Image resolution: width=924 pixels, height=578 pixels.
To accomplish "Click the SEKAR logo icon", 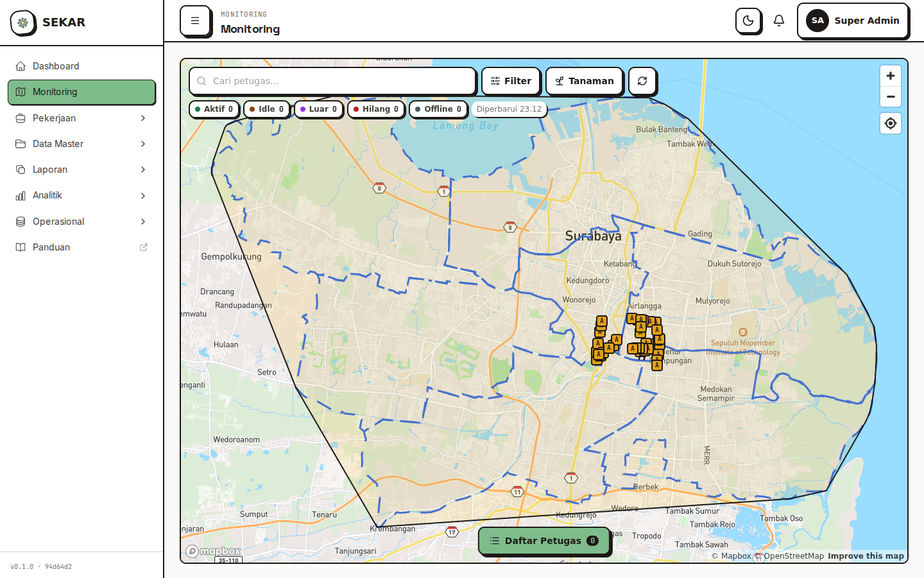I will pos(23,22).
